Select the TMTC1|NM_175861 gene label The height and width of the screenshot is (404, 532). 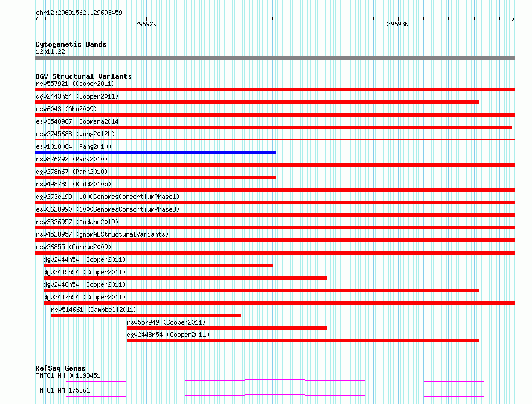(x=63, y=390)
